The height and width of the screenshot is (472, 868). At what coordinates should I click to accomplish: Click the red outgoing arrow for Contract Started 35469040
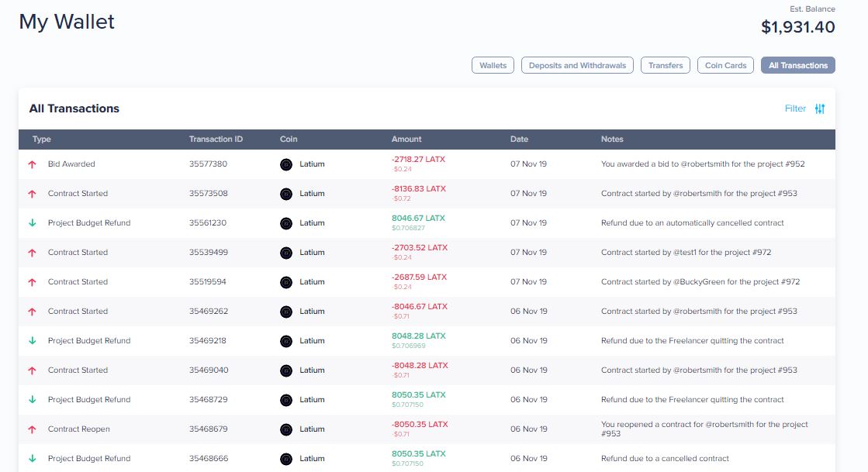click(x=32, y=370)
